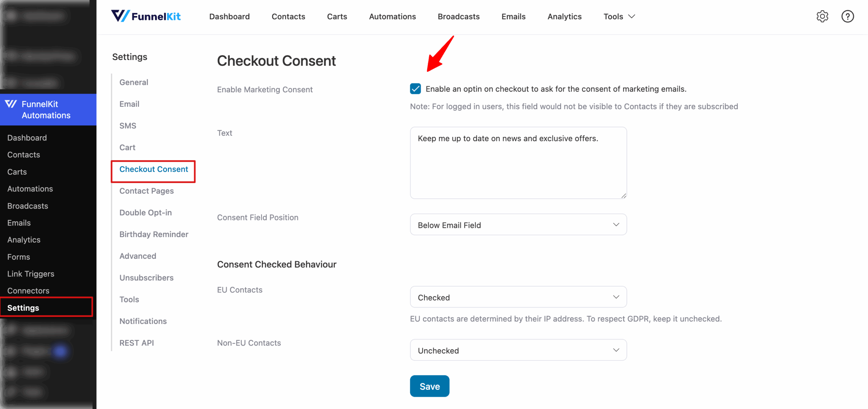This screenshot has width=868, height=409.
Task: Open the Analytics top navigation item
Action: point(564,16)
